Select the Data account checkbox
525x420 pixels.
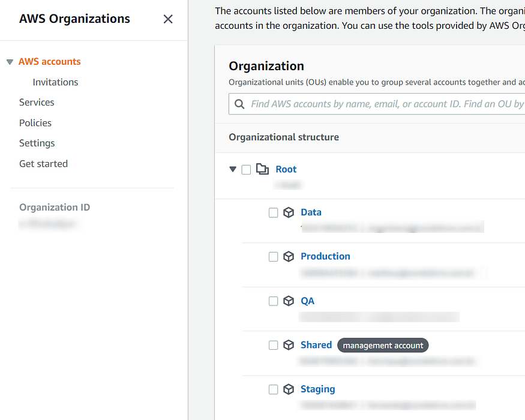274,212
